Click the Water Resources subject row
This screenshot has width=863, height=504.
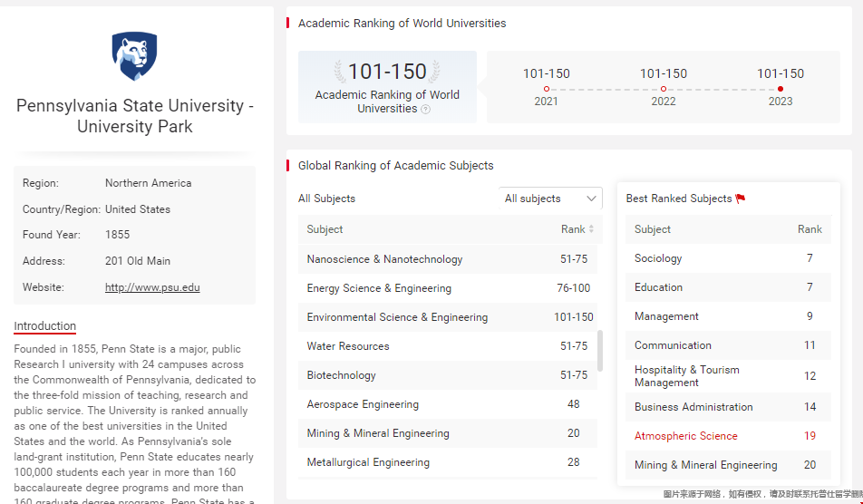[448, 346]
